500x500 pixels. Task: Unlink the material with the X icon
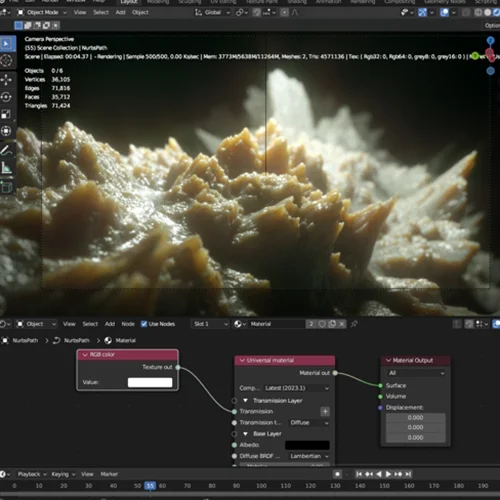(x=342, y=324)
